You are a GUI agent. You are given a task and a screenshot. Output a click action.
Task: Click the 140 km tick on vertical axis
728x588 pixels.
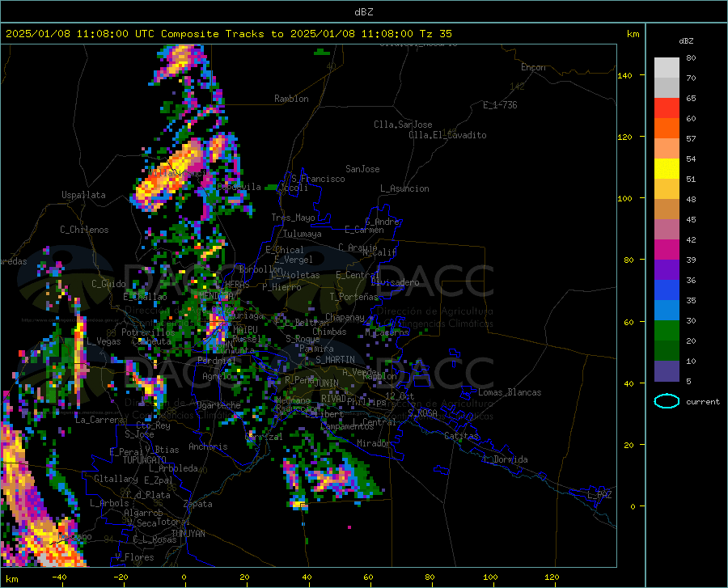coord(624,76)
